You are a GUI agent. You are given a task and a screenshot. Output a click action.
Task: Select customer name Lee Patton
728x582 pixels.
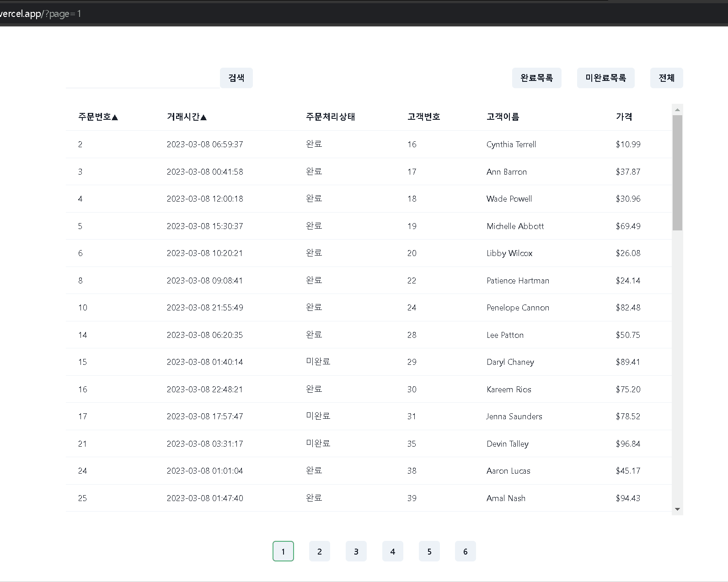(505, 335)
